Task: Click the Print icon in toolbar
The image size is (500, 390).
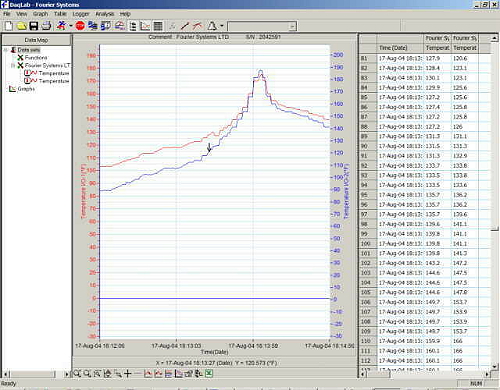Action: (46, 26)
